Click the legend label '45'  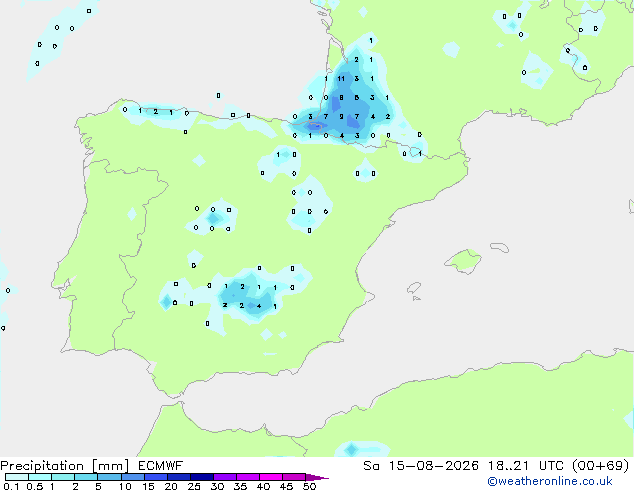point(286,486)
